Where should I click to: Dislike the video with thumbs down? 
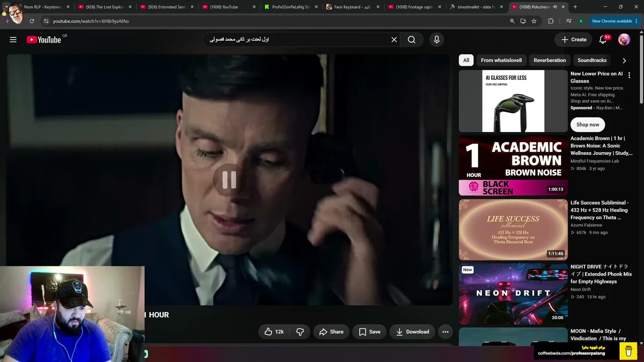click(300, 332)
